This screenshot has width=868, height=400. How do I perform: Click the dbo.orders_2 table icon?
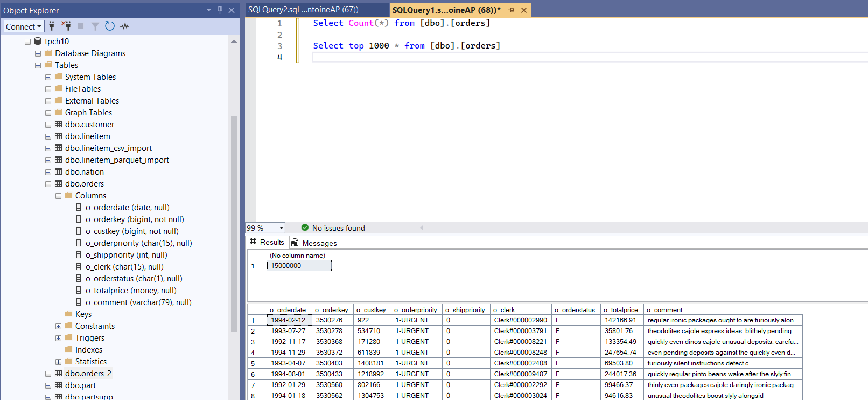click(x=58, y=374)
